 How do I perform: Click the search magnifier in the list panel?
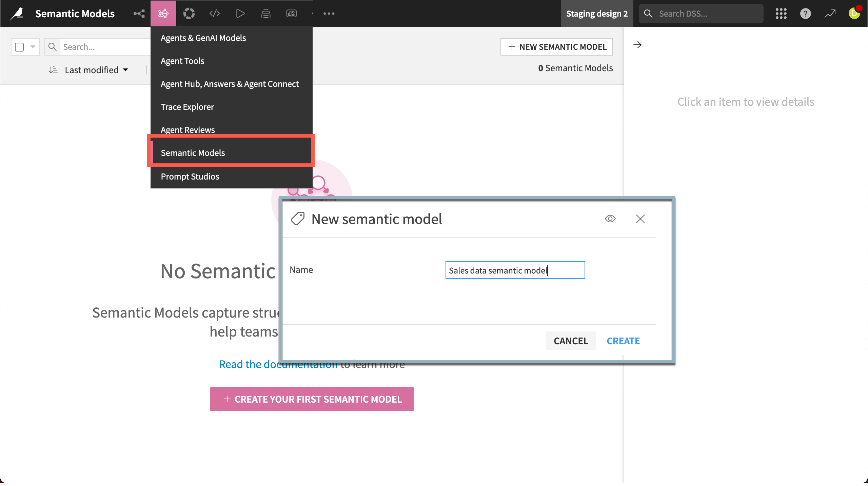(52, 47)
